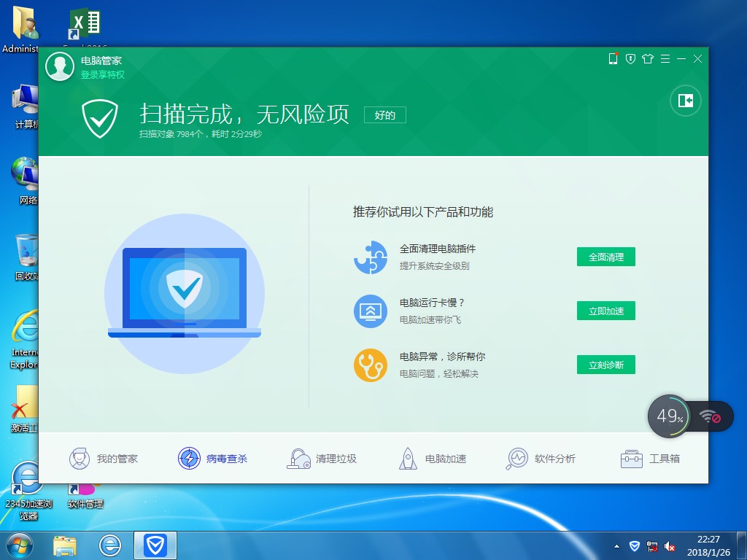Click the orange stethoscope diagnosis icon

pos(370,365)
